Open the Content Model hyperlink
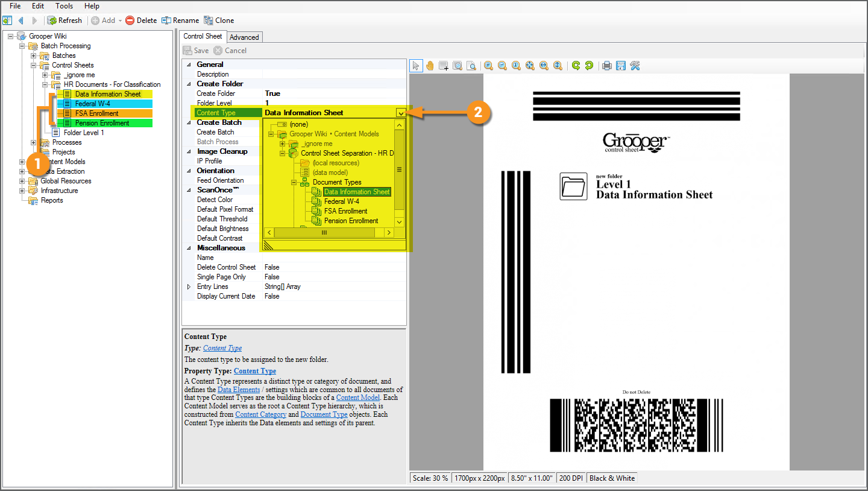The image size is (868, 491). click(357, 398)
